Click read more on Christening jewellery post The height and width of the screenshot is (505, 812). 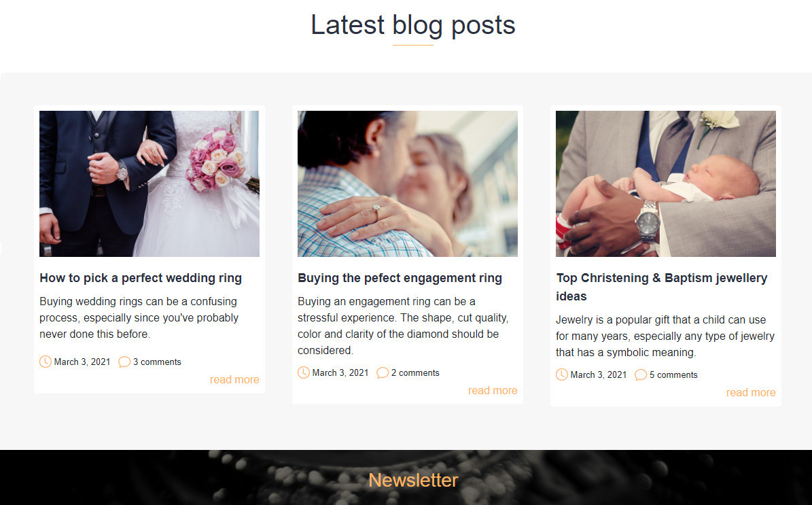coord(751,393)
